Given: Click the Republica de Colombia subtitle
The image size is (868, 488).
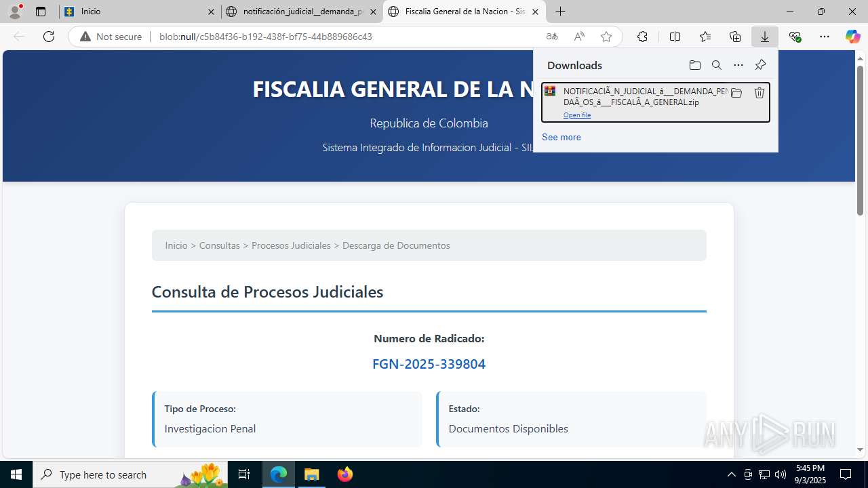Looking at the screenshot, I should (429, 123).
